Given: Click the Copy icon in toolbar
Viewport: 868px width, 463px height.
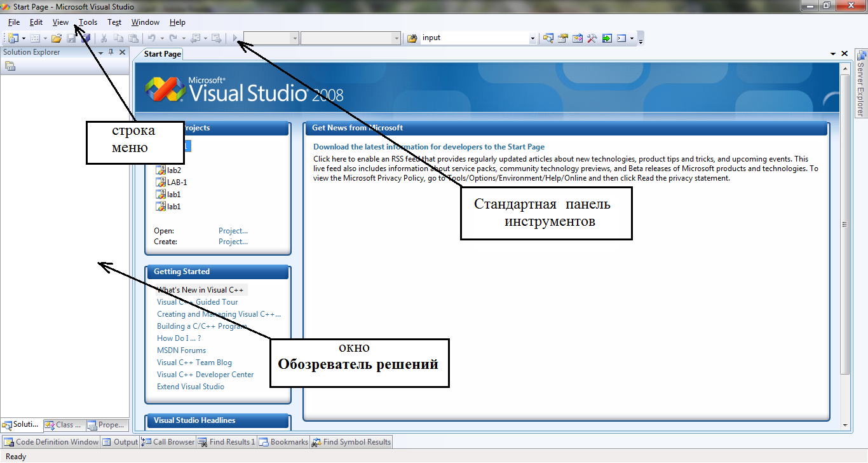Looking at the screenshot, I should [119, 38].
